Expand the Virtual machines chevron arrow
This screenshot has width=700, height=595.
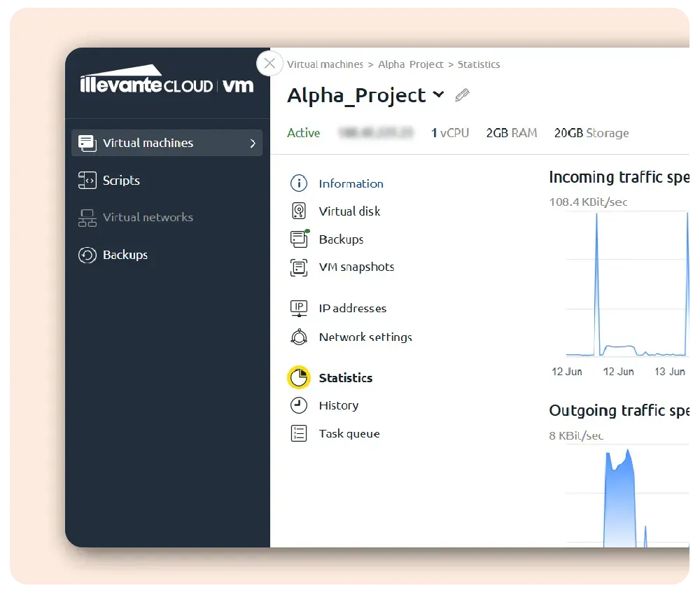(x=253, y=143)
